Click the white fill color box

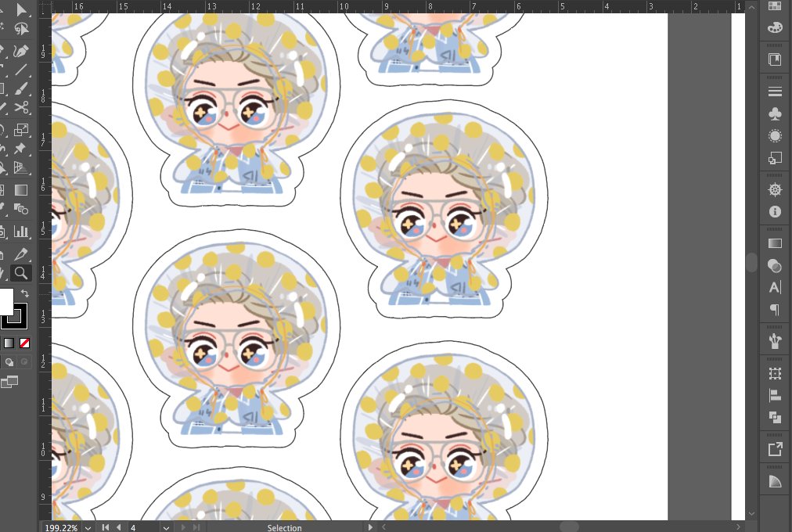pos(6,301)
